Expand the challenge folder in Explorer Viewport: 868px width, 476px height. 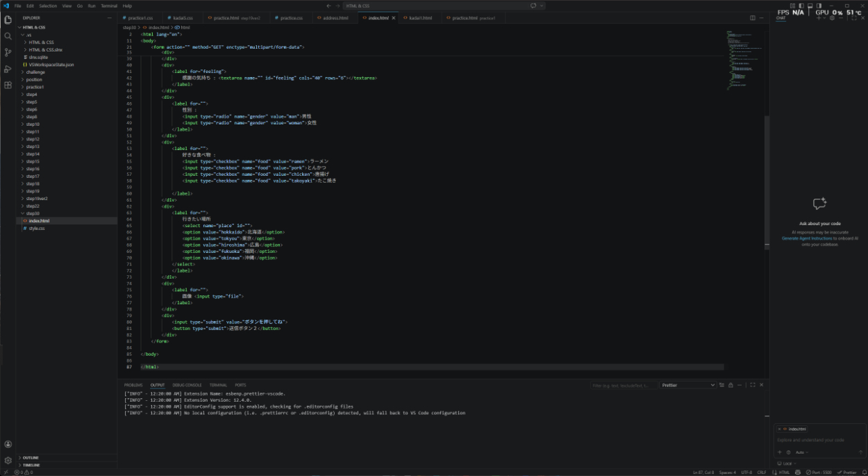coord(35,72)
